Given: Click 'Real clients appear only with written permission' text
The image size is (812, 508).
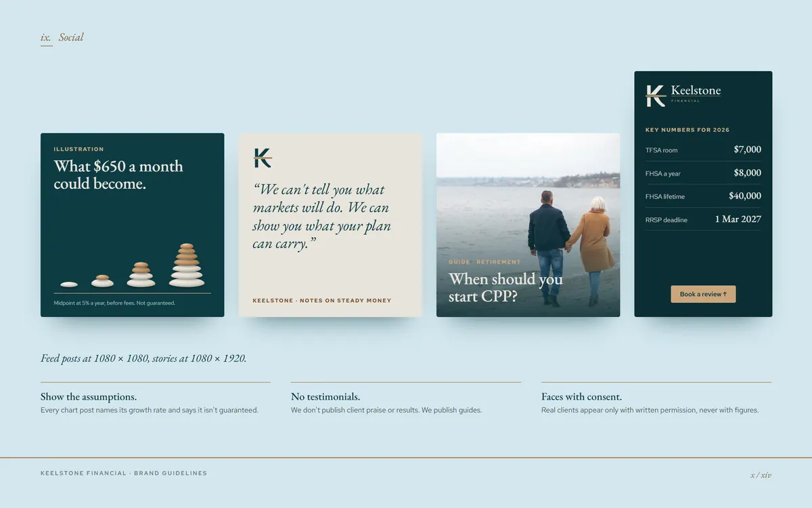Looking at the screenshot, I should point(650,410).
